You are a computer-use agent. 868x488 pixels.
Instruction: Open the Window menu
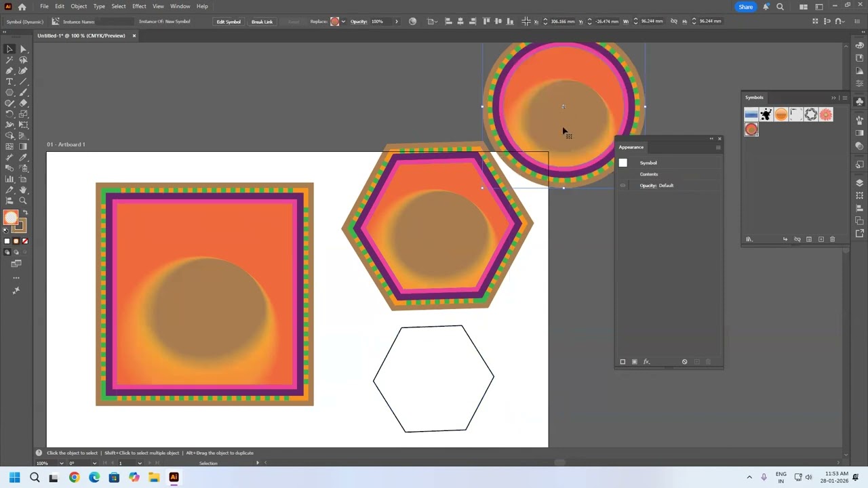tap(180, 6)
